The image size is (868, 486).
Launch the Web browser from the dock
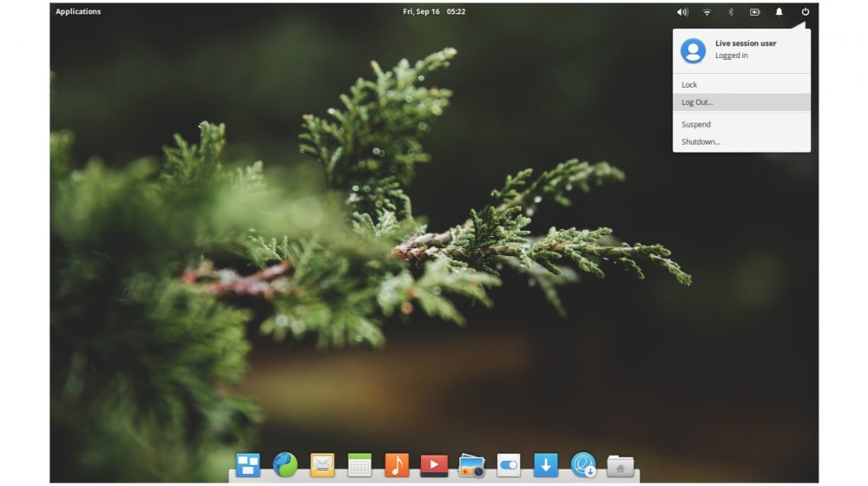click(285, 465)
